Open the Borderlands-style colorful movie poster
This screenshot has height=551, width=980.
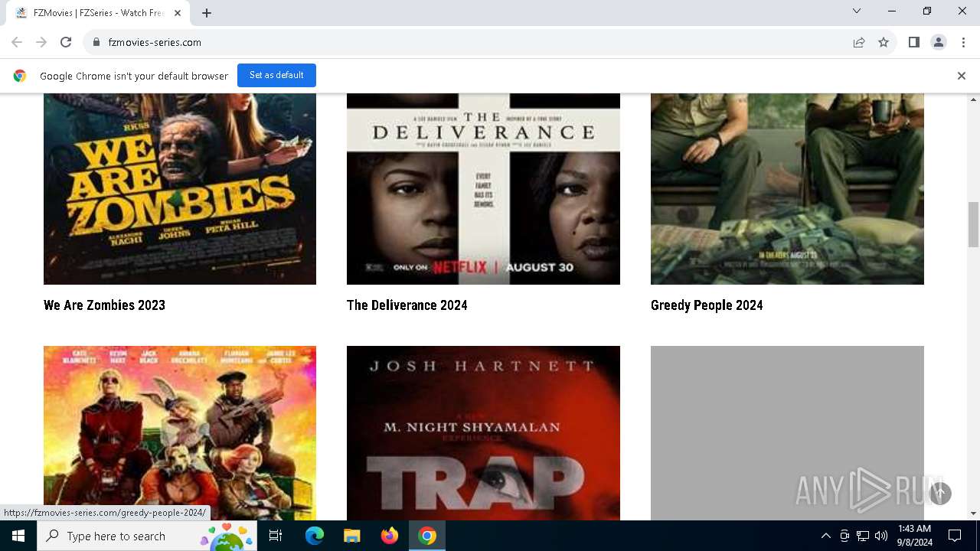pos(180,433)
